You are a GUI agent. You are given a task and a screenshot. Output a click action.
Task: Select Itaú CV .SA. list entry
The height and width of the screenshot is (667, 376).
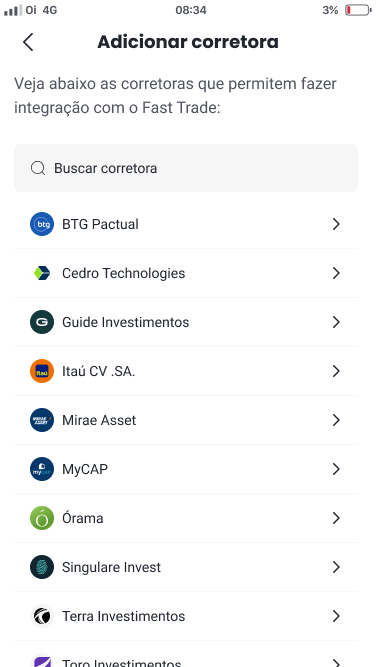(x=186, y=371)
